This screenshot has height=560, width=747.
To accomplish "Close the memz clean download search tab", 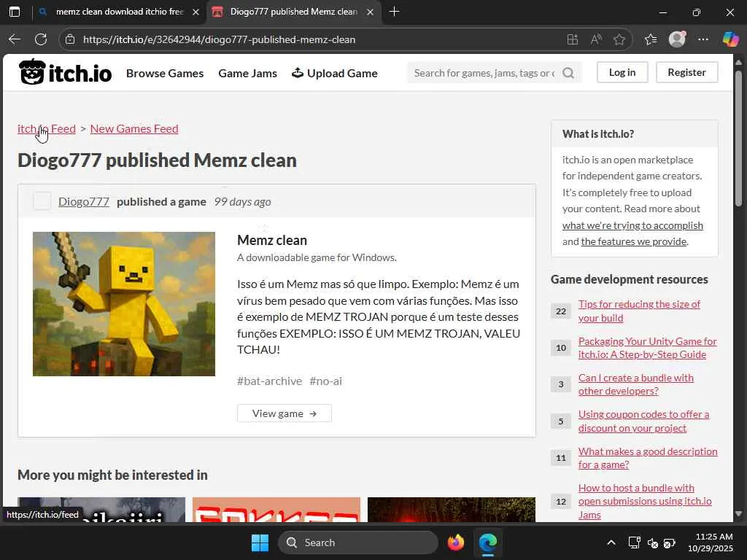I will coord(196,12).
